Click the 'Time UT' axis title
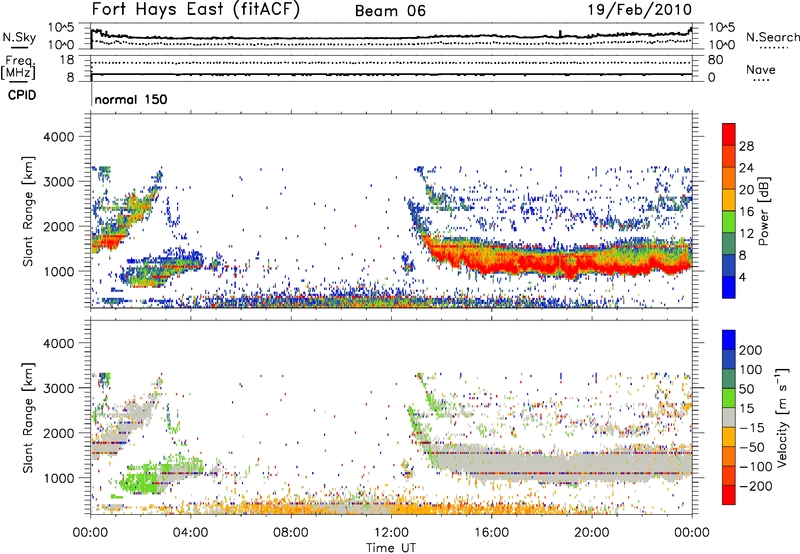The width and height of the screenshot is (800, 554). point(391,548)
